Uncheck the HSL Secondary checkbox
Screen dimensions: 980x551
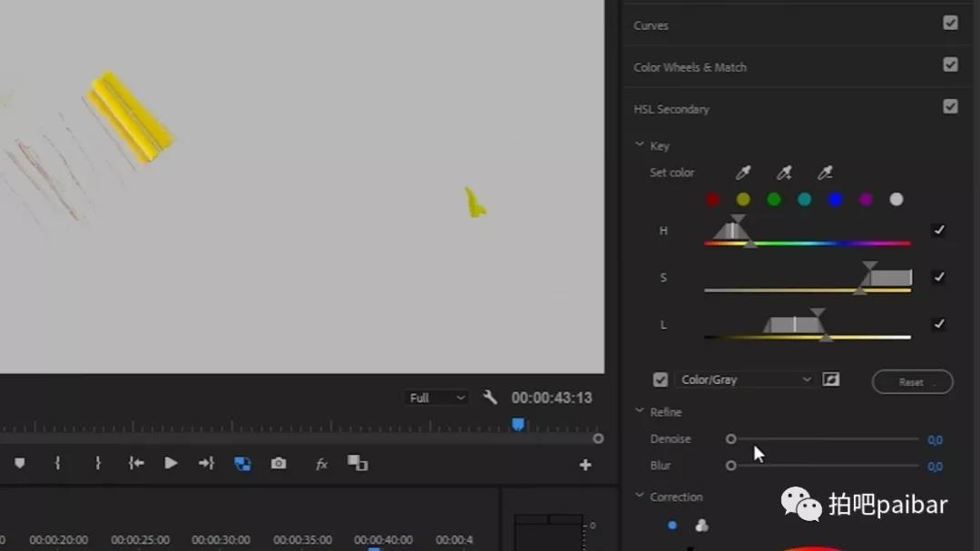(x=950, y=107)
